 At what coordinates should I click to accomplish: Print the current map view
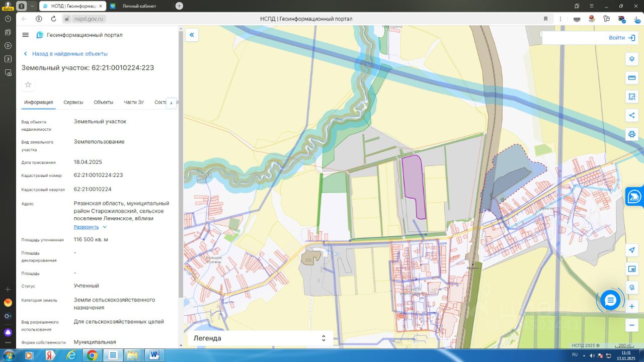point(632,134)
